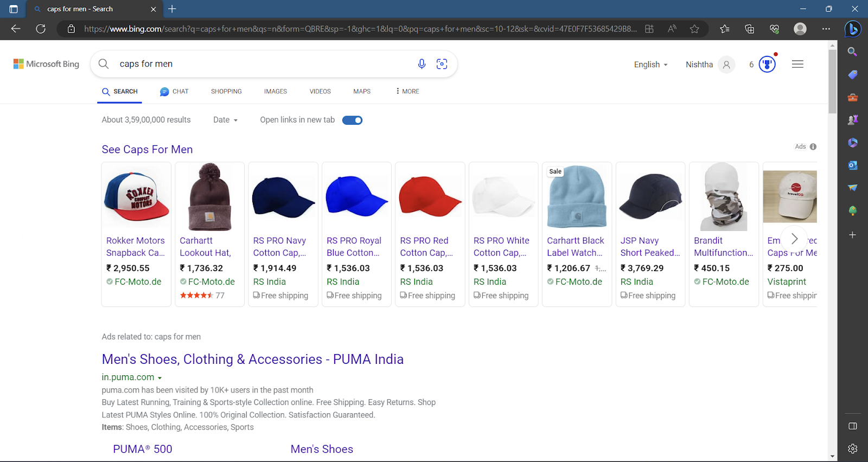The width and height of the screenshot is (868, 462).
Task: Click the page vertical scrollbar thumb
Action: tap(832, 81)
